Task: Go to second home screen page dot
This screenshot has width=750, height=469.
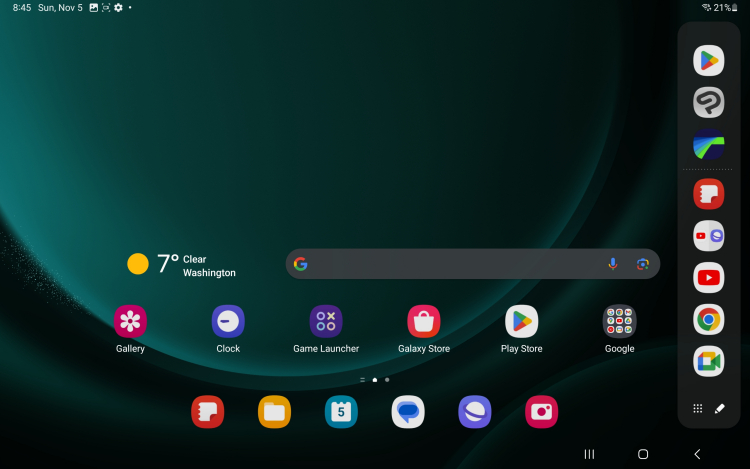Action: pyautogui.click(x=387, y=380)
